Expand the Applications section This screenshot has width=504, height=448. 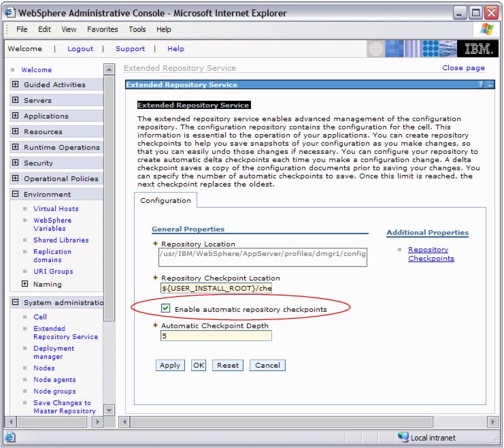15,116
